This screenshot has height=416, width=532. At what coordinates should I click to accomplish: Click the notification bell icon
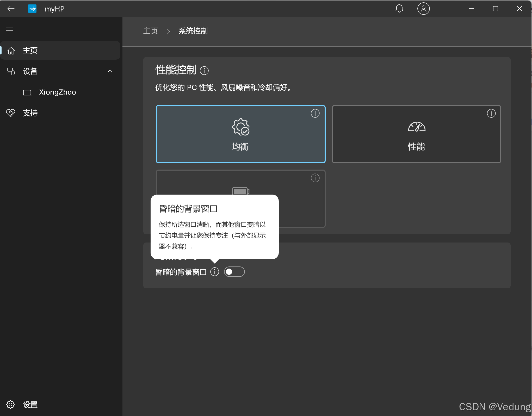[x=399, y=9]
